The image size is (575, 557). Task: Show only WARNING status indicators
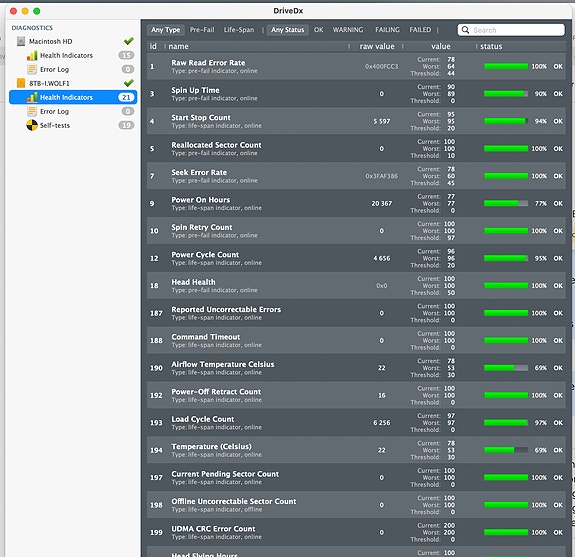click(348, 30)
